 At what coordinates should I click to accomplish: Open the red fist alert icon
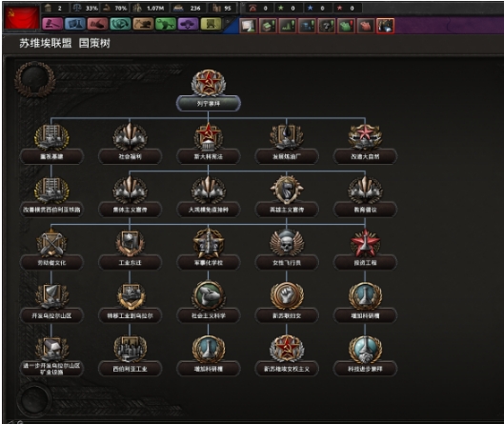coord(366,26)
